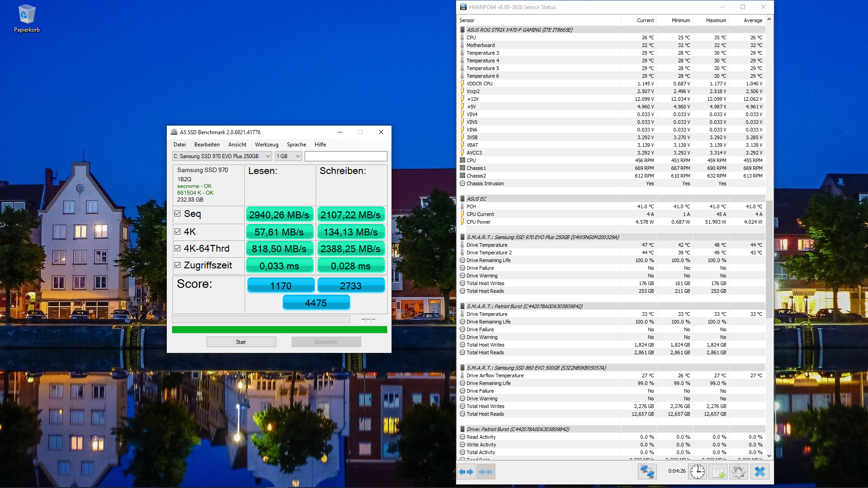Open the Ansicht menu
The image size is (868, 488).
(237, 145)
